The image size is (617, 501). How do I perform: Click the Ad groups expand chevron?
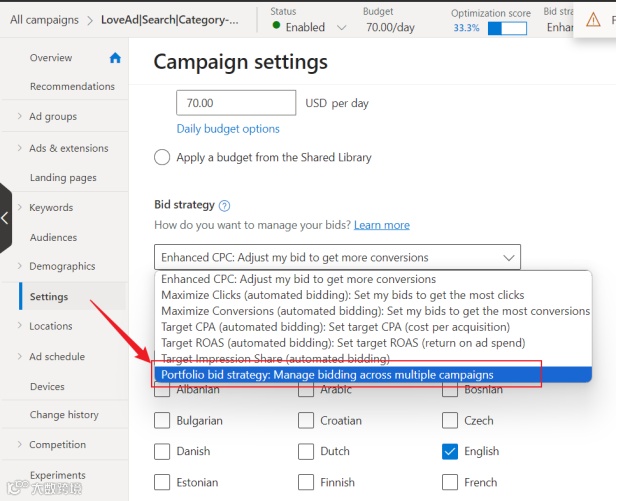(x=19, y=117)
